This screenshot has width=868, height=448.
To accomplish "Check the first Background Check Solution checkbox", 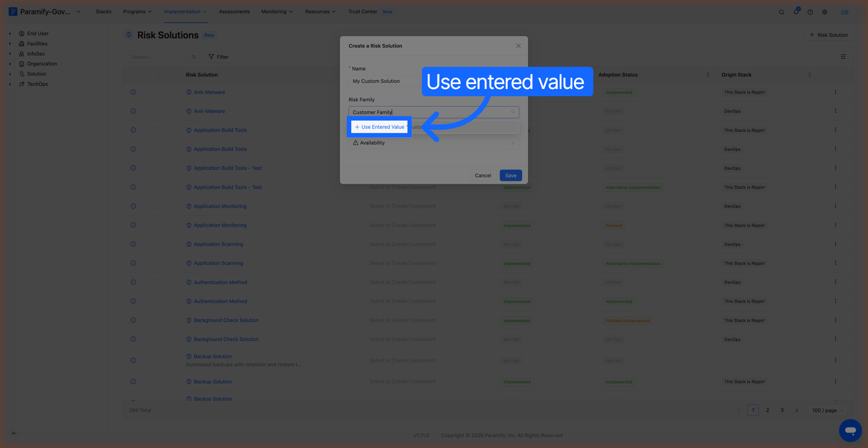I will [x=153, y=320].
